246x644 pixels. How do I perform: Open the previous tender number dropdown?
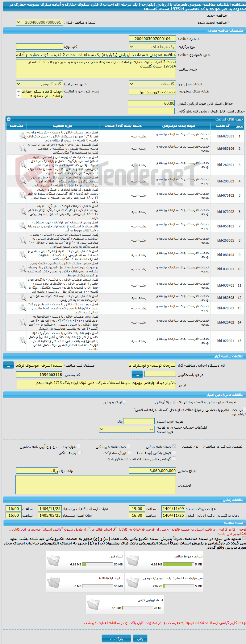tap(40, 22)
